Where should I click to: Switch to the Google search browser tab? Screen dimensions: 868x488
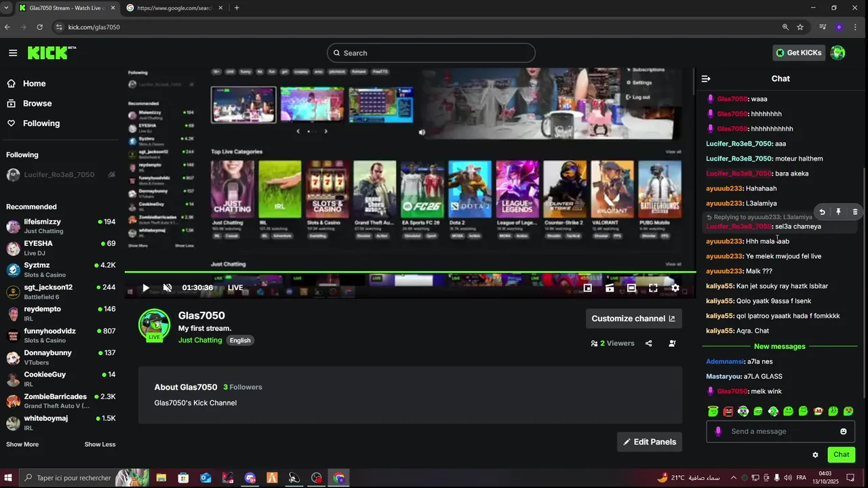click(x=175, y=8)
